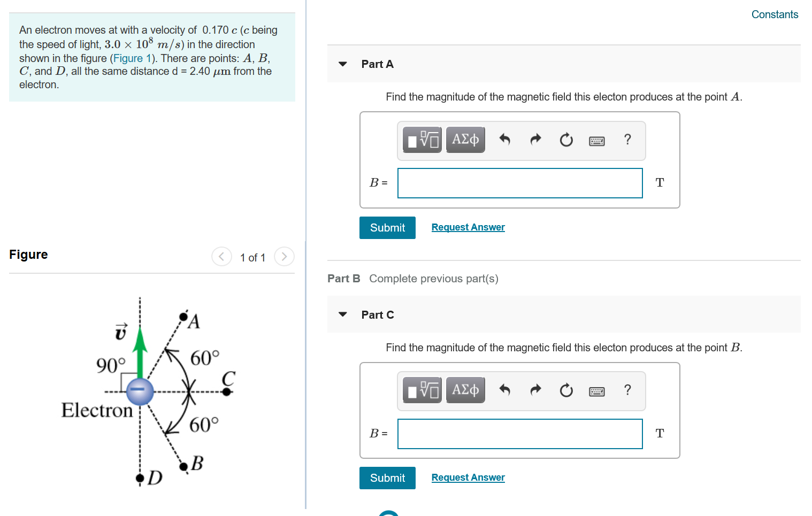The height and width of the screenshot is (516, 812).
Task: Reset the Part A answer field
Action: [x=566, y=140]
